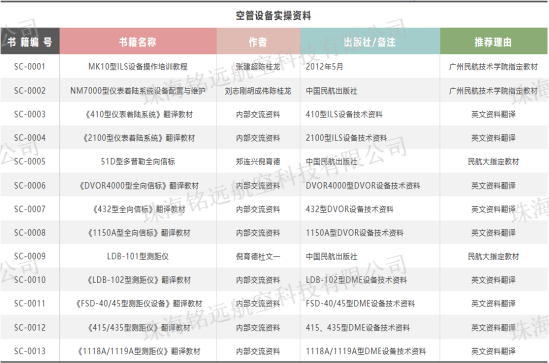Click book name《1118A/1119A型测距仪》翻译教材

[138, 351]
